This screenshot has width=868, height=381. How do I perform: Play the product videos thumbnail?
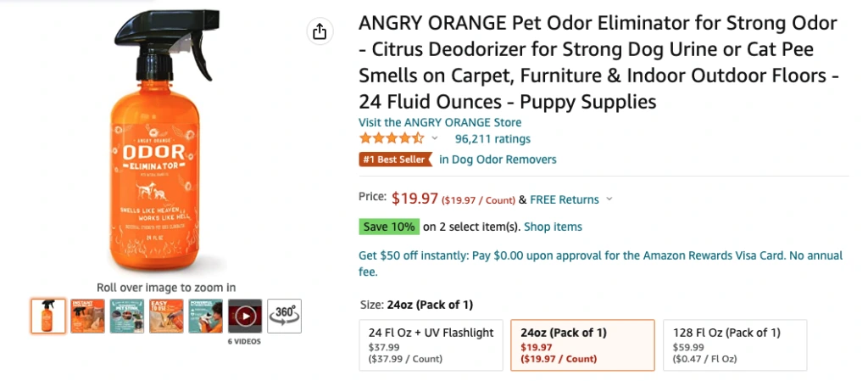pyautogui.click(x=244, y=316)
